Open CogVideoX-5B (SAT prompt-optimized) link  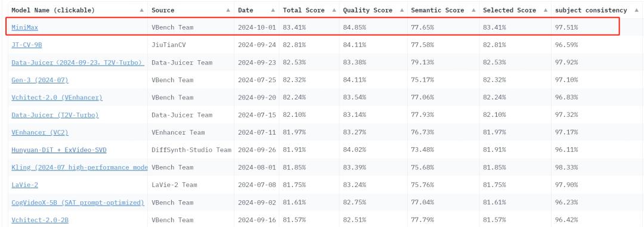pos(78,203)
